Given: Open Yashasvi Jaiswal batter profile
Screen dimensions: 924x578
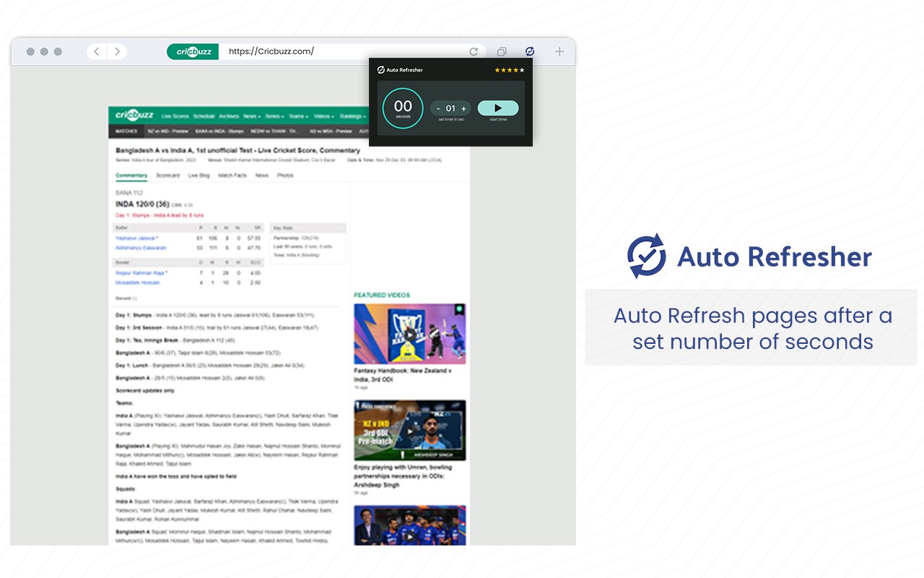Looking at the screenshot, I should (x=136, y=238).
